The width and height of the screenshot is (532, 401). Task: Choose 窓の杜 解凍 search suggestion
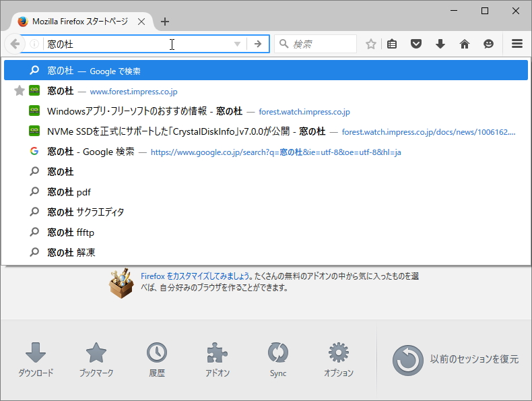click(x=266, y=252)
